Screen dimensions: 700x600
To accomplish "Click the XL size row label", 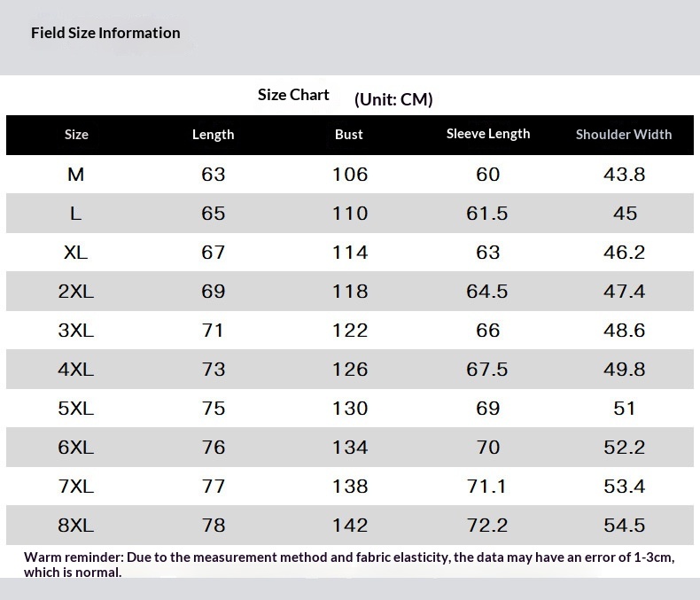I will (76, 253).
